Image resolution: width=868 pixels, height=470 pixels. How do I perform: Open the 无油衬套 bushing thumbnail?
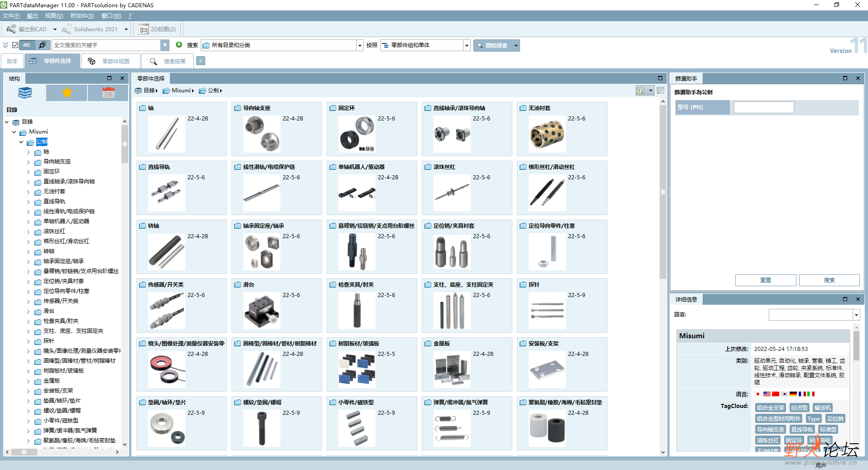(547, 134)
